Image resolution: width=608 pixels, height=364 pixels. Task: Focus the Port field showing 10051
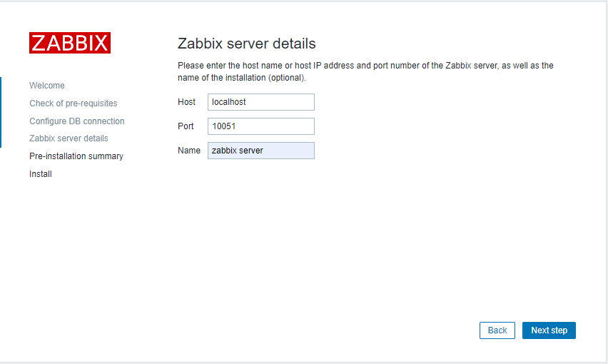click(260, 126)
